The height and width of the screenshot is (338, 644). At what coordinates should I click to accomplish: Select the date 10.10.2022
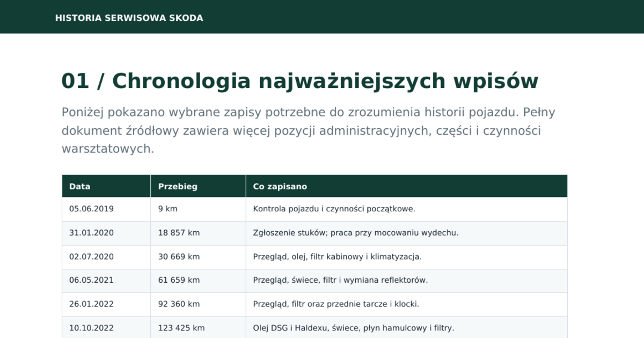point(91,328)
